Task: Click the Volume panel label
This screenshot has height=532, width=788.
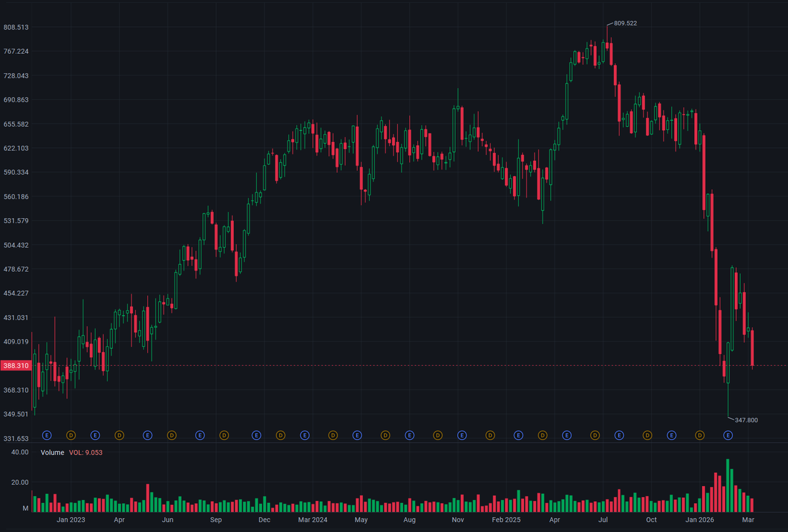Action: point(52,453)
